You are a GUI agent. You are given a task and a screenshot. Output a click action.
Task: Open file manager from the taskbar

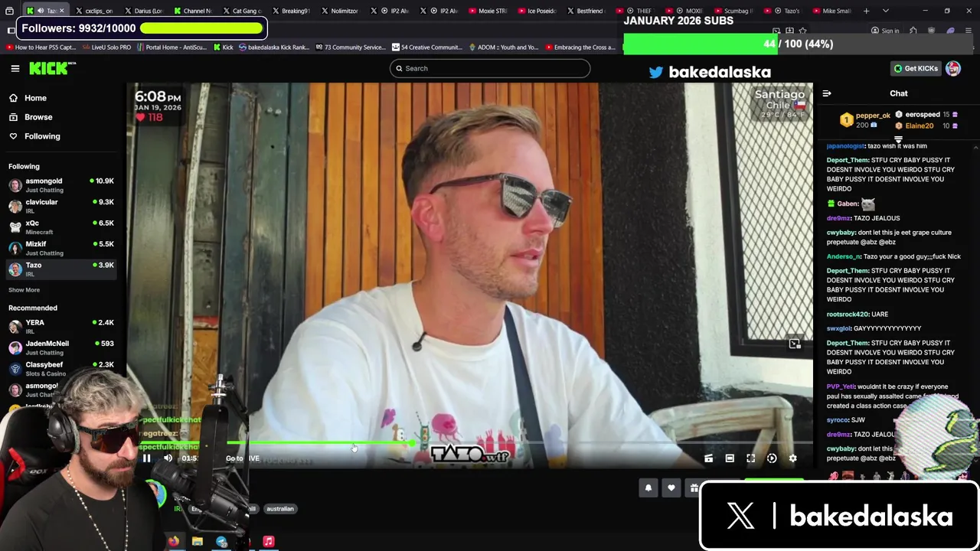pos(198,541)
